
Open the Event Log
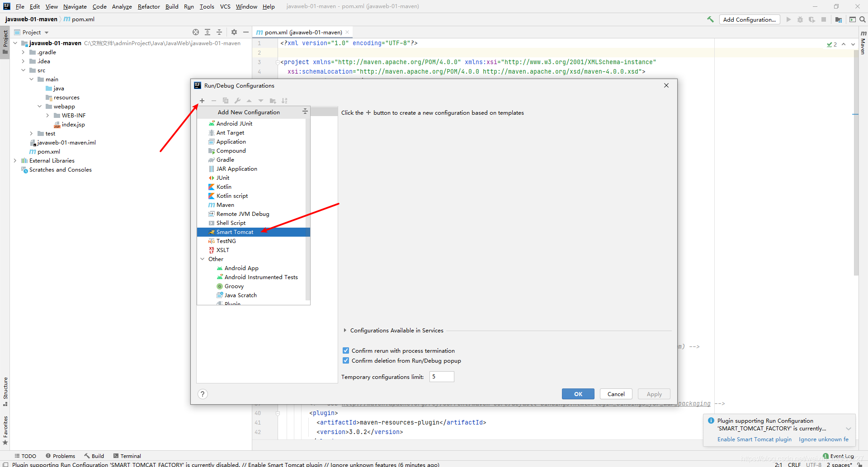point(838,456)
